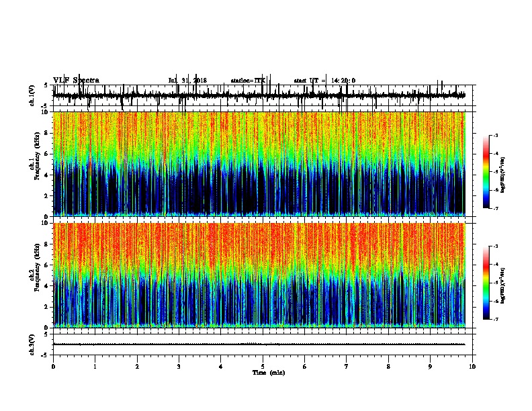532x411 pixels.
Task: Click the time axis tick label "4"
Action: pos(221,366)
